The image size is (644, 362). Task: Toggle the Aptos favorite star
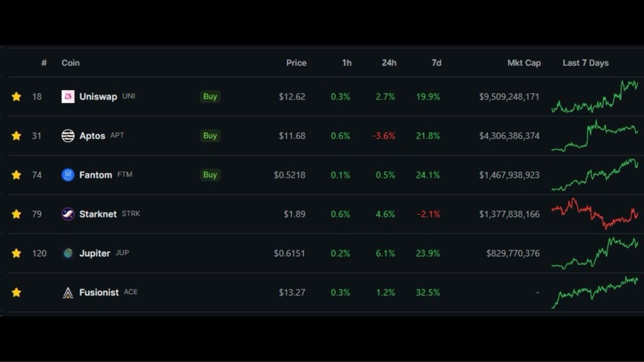tap(16, 136)
